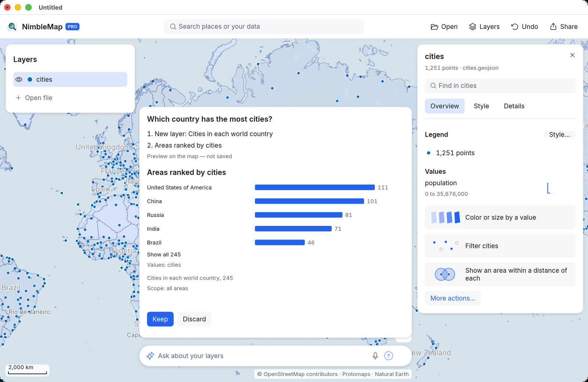588x382 pixels.
Task: Expand Show all 245 ranked areas
Action: pyautogui.click(x=164, y=255)
